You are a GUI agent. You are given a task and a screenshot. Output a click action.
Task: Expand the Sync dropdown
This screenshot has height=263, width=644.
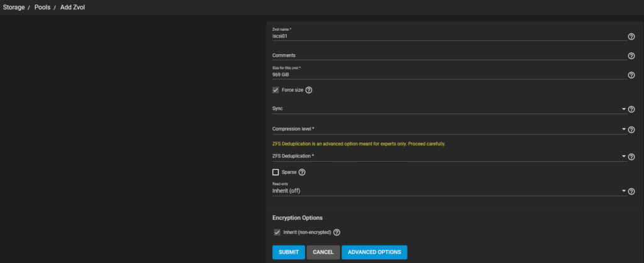pos(447,109)
